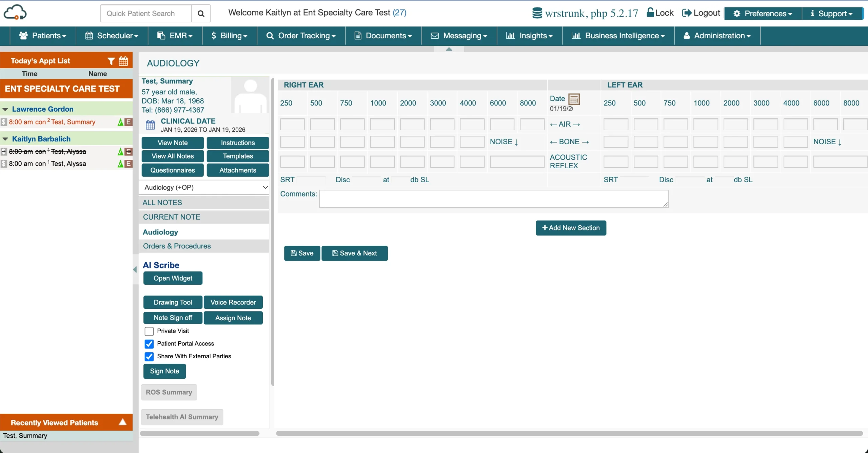Select the Lock icon in the top bar

[x=650, y=12]
